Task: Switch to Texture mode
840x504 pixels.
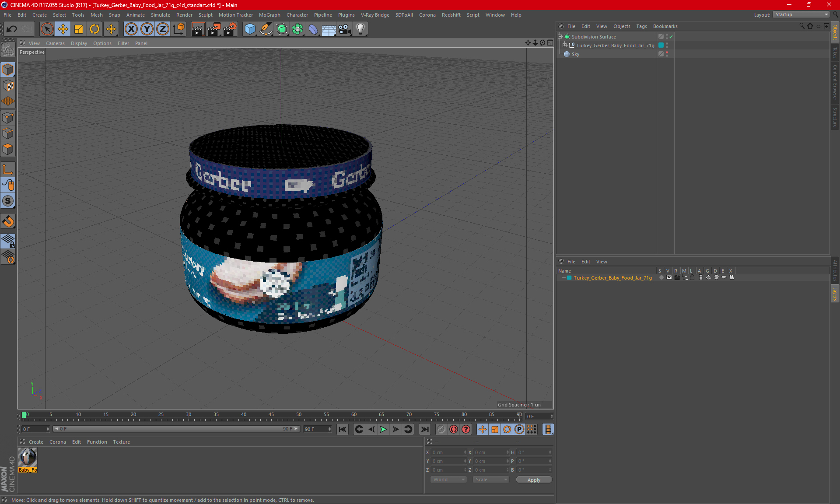Action: pyautogui.click(x=8, y=86)
